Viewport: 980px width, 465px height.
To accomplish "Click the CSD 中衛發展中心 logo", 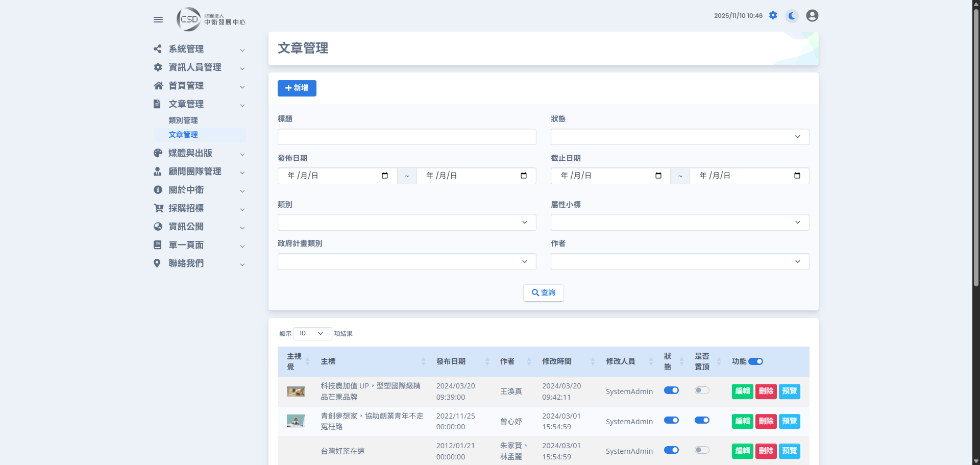I will click(x=211, y=19).
